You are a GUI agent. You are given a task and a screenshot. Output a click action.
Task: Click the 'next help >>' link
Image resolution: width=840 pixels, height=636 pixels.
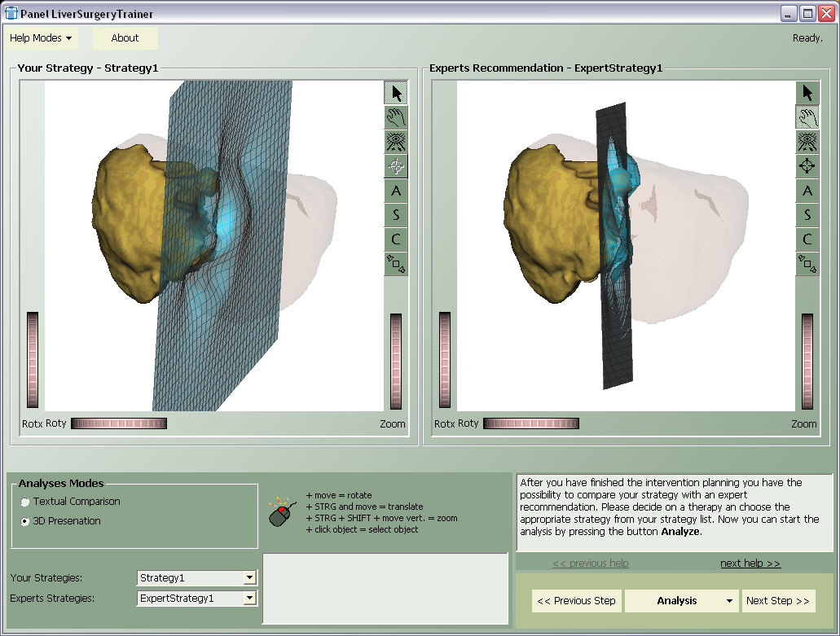(x=750, y=564)
